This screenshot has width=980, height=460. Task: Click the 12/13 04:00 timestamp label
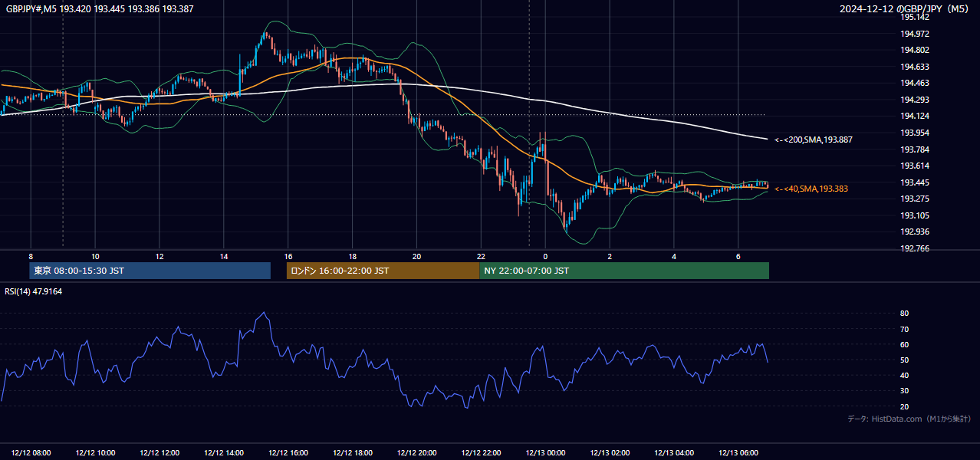click(x=673, y=453)
